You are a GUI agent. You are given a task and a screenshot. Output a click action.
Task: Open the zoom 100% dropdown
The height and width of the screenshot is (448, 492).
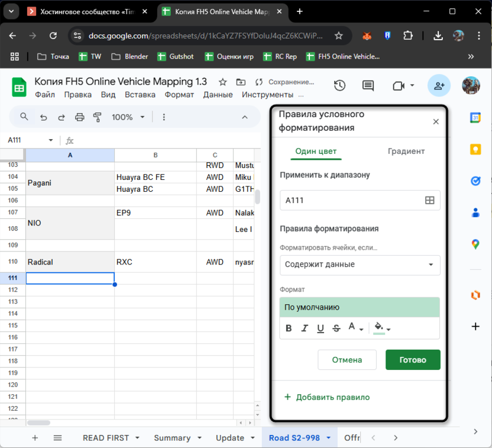coord(128,117)
